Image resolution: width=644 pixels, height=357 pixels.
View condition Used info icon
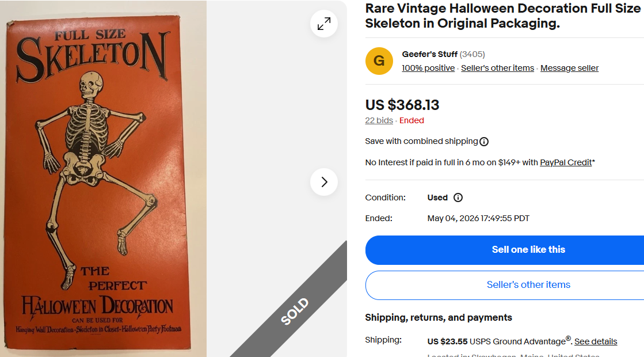coord(458,198)
